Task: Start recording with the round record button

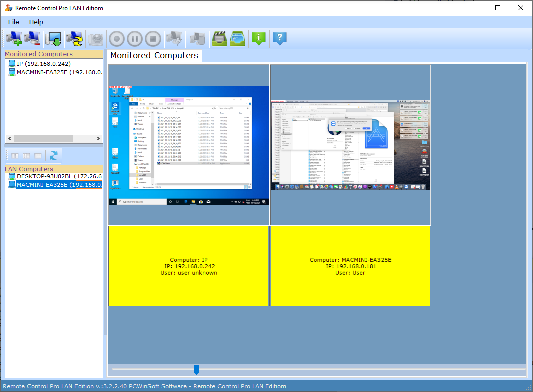Action: pos(117,39)
